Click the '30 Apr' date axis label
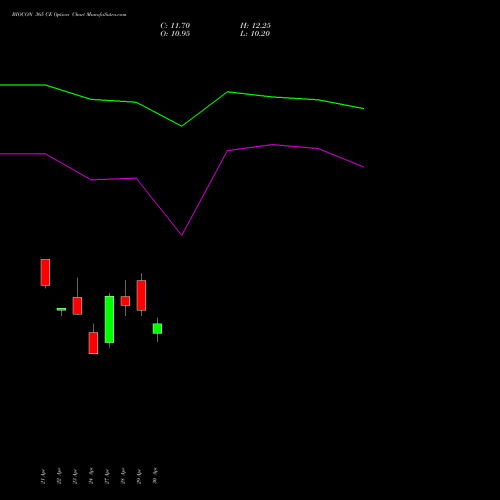 pyautogui.click(x=155, y=476)
